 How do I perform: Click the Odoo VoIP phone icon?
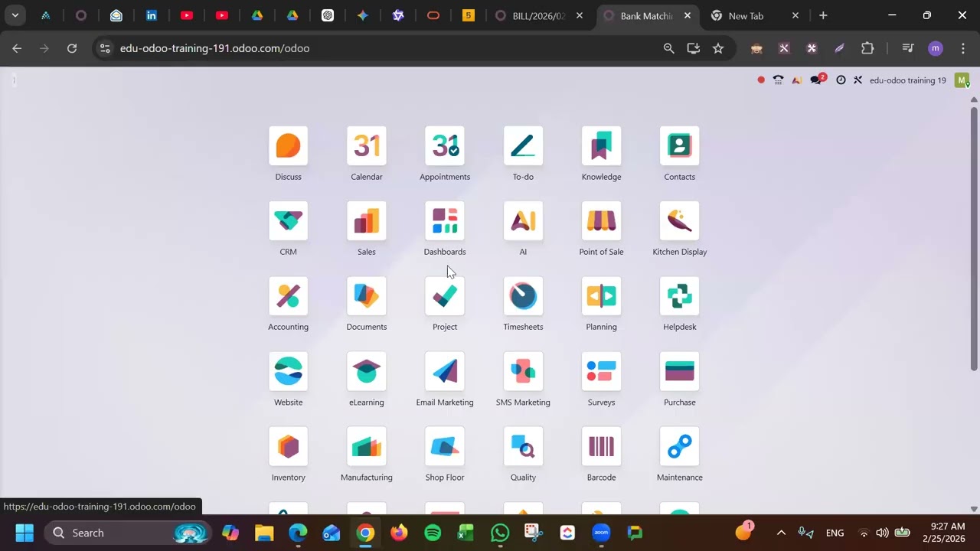point(778,80)
